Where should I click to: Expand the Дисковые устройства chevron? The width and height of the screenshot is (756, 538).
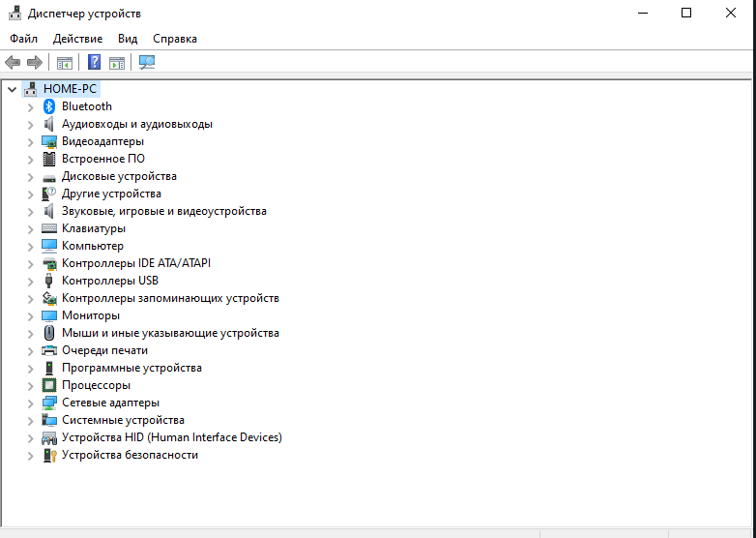point(30,177)
